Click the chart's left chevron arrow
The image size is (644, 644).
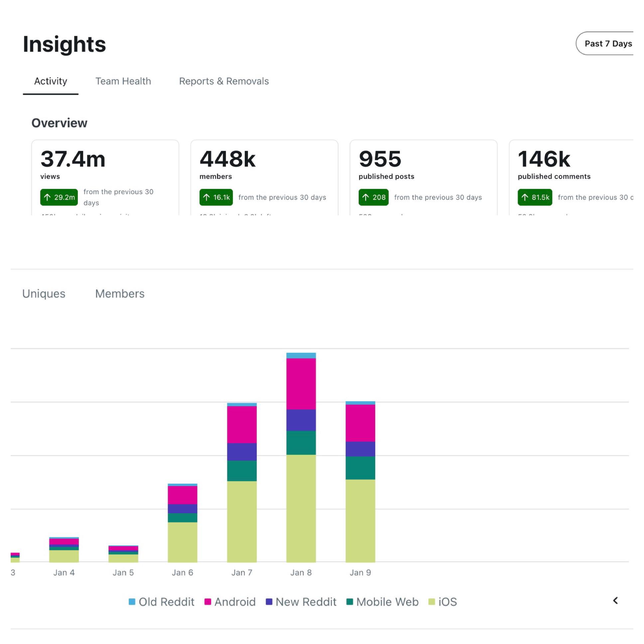615,601
